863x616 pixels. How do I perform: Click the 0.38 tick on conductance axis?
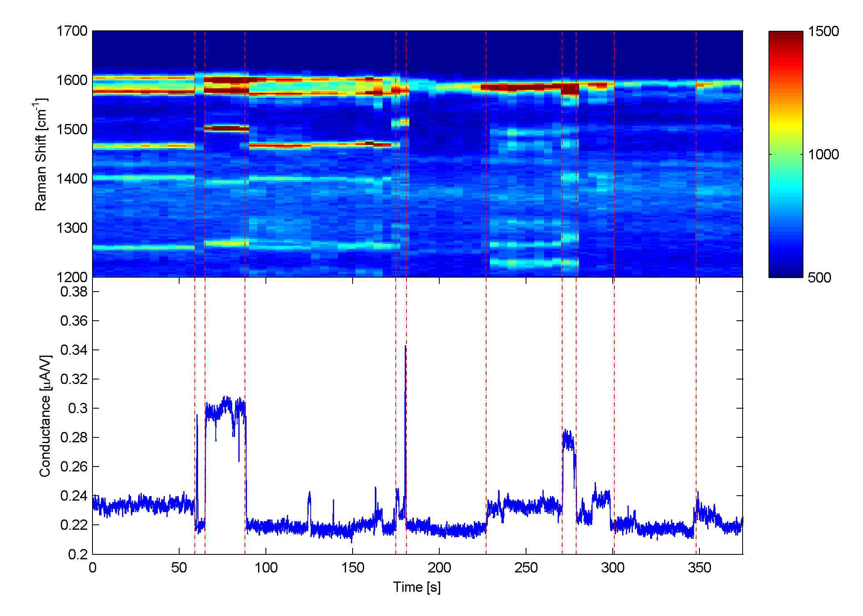click(74, 292)
